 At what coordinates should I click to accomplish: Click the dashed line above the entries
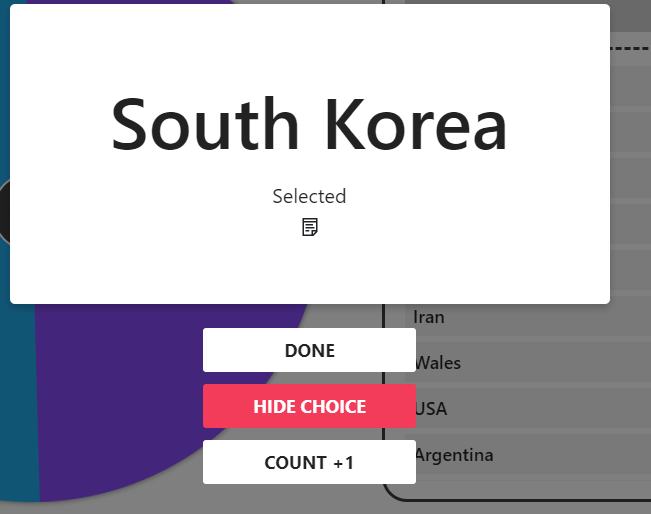point(630,47)
